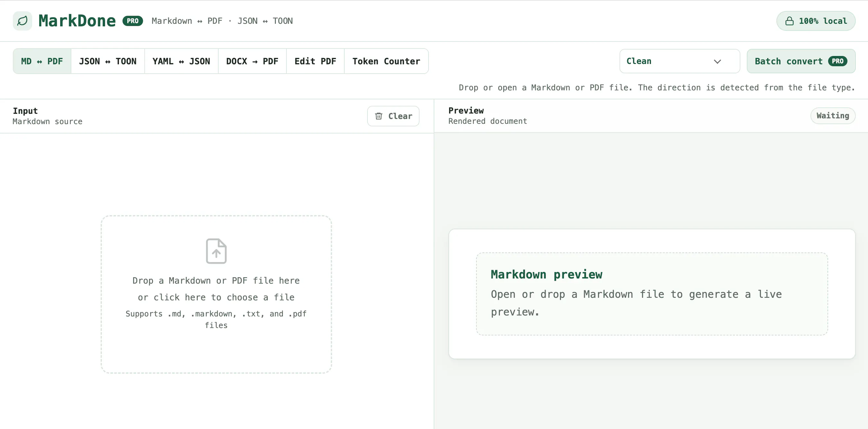868x429 pixels.
Task: Expand the Clean theme dropdown chevron
Action: [x=717, y=61]
